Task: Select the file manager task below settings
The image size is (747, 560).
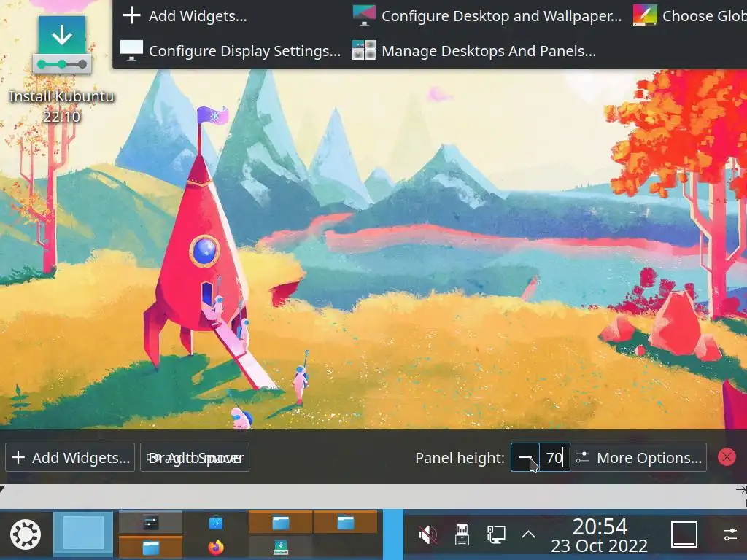Action: pos(150,547)
